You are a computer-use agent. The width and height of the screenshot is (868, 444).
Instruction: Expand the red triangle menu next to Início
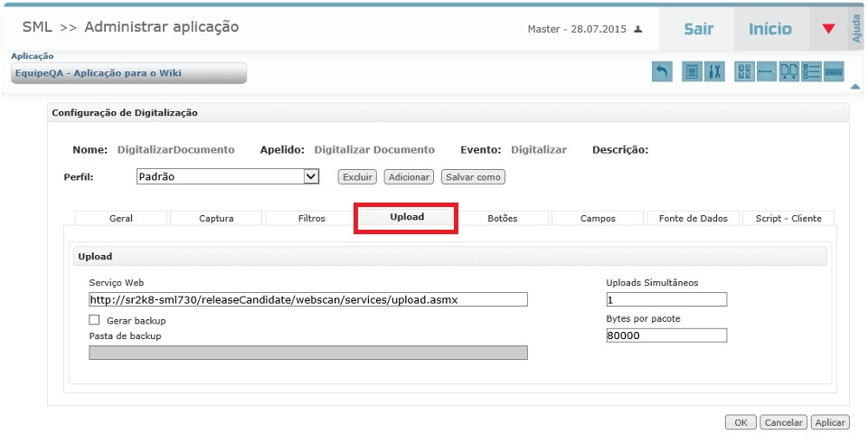(x=828, y=29)
